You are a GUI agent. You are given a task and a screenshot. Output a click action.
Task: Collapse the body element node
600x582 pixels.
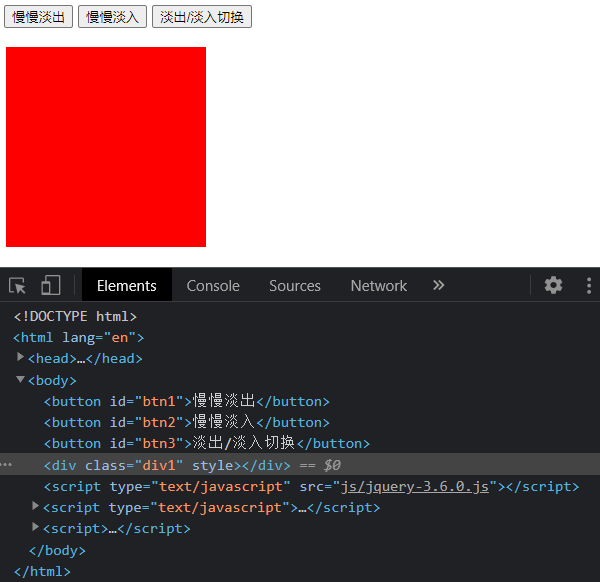coord(20,379)
